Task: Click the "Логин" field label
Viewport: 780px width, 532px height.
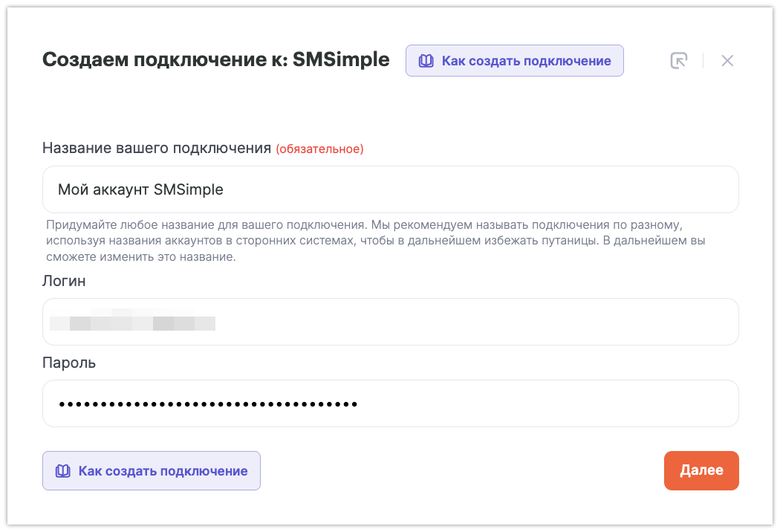Action: (64, 281)
